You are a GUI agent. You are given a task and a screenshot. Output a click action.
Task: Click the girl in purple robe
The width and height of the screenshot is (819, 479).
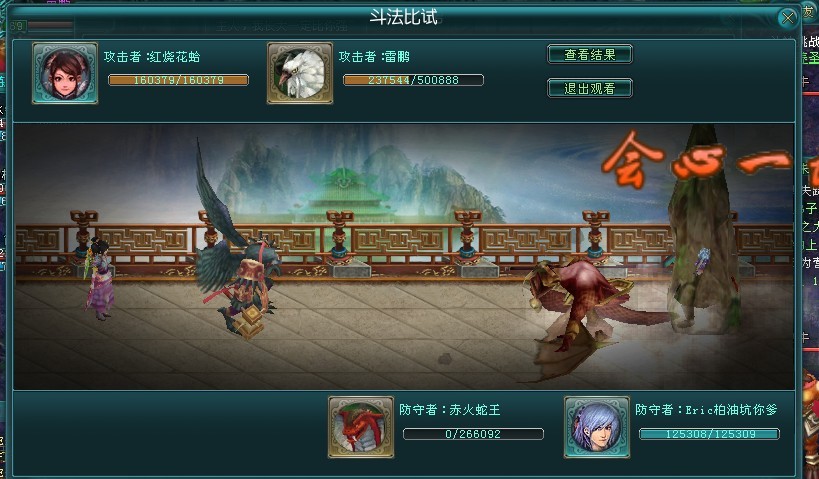99,278
